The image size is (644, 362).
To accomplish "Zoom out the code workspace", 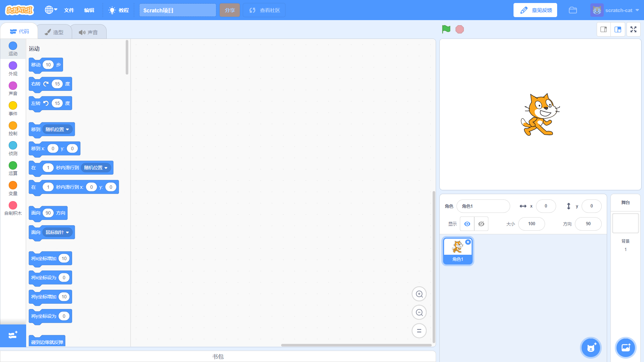I will 419,312.
